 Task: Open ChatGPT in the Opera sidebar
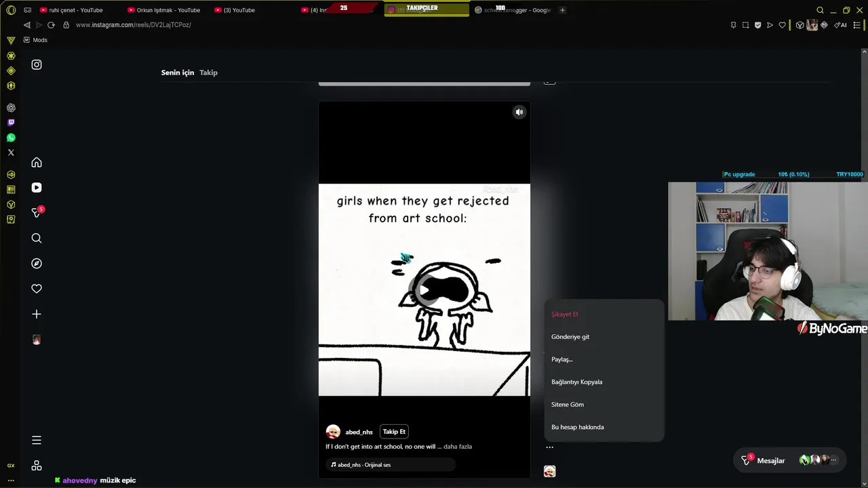tap(11, 108)
